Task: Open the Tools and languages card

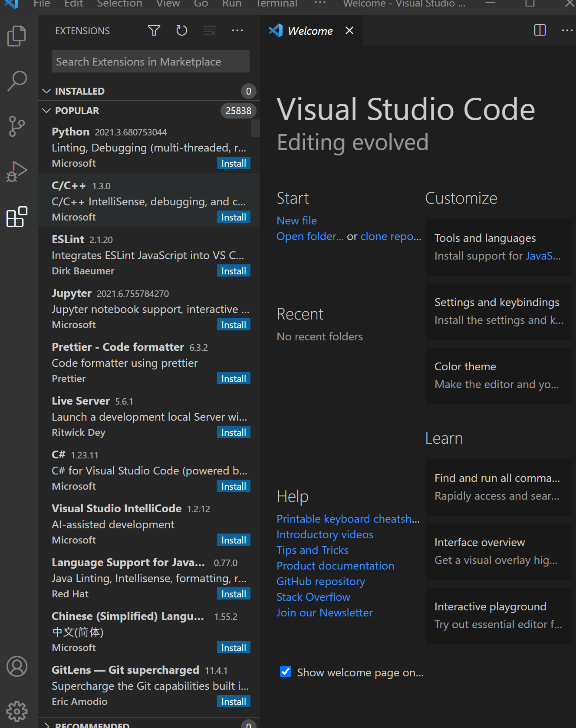Action: click(x=499, y=247)
